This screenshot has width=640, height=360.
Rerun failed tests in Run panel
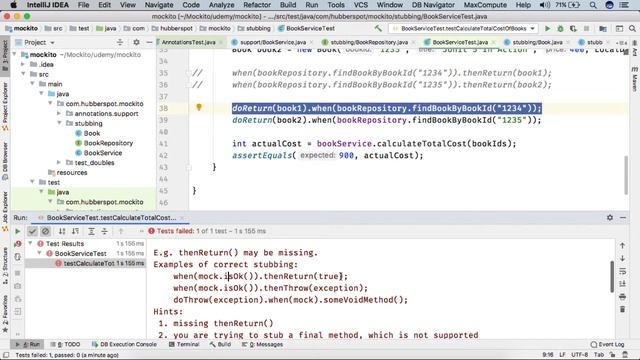pyautogui.click(x=18, y=244)
